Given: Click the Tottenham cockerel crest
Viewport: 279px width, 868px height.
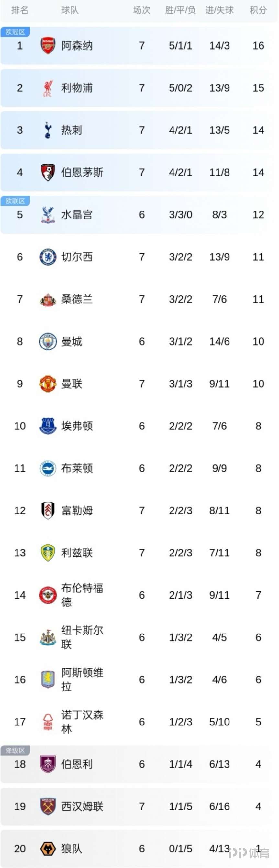Looking at the screenshot, I should tap(48, 130).
